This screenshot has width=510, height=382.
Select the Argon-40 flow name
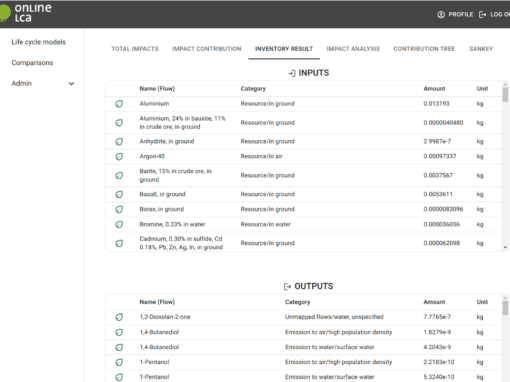[x=152, y=156]
